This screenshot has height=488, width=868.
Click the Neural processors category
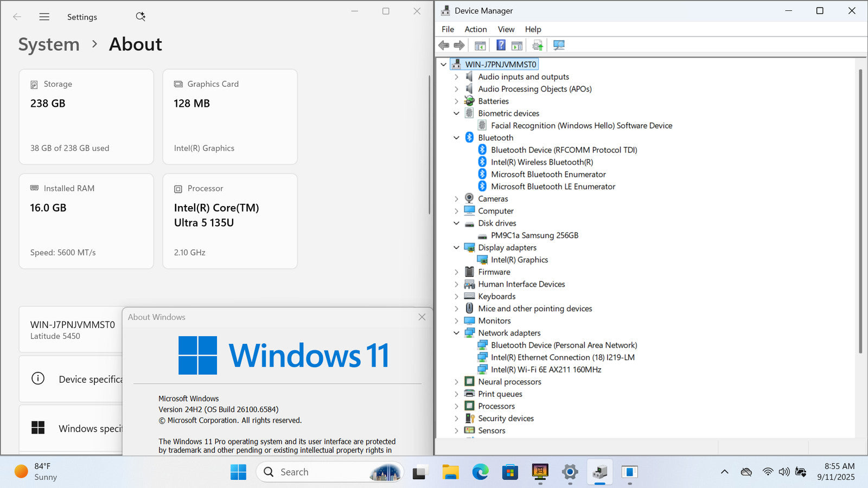(x=509, y=382)
